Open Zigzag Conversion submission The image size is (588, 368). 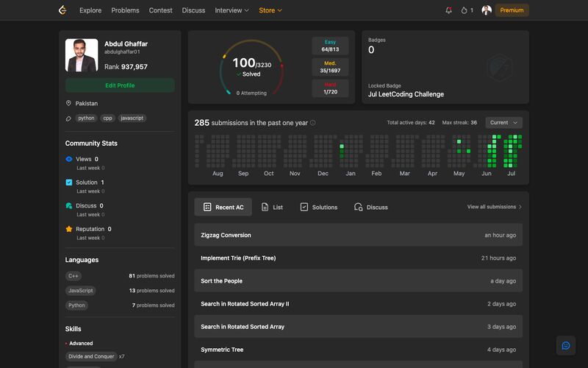(x=358, y=235)
